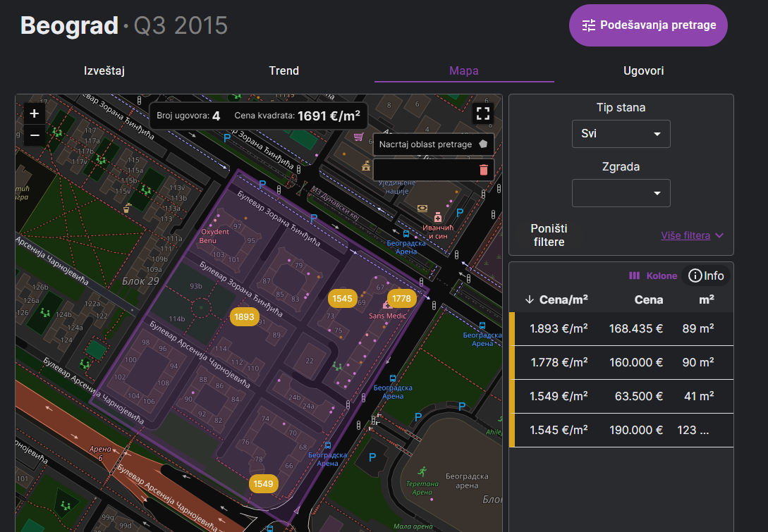Sort by the Cena/m² column header
Viewport: 768px width, 532px height.
[556, 299]
